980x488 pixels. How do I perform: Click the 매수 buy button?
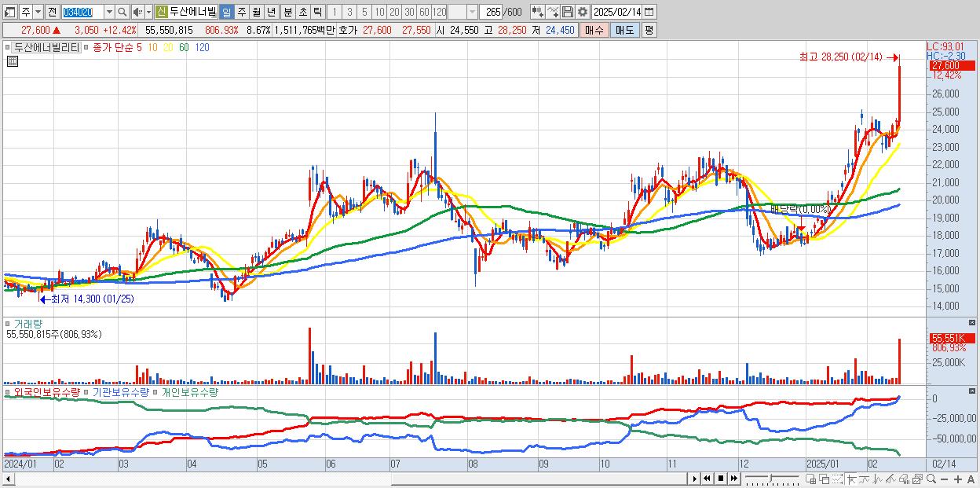coord(594,30)
